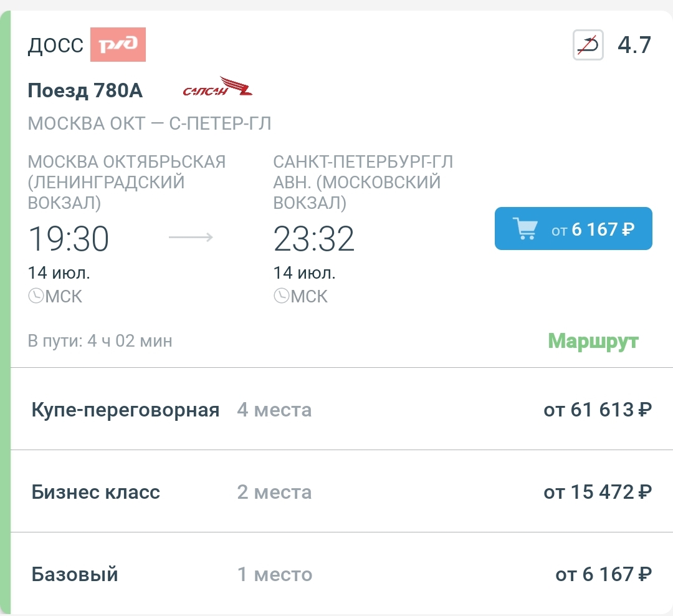Click the arrival time 23:32
The image size is (673, 616).
313,239
